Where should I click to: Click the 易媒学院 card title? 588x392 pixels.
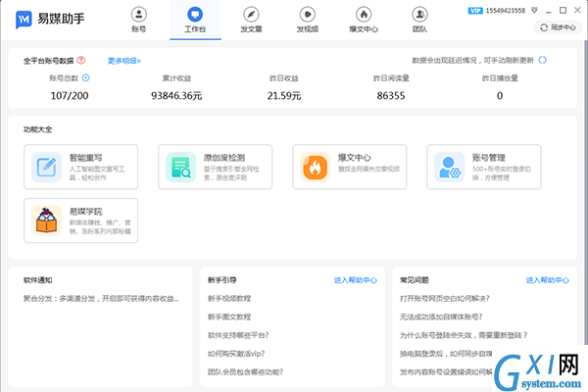[x=86, y=212]
